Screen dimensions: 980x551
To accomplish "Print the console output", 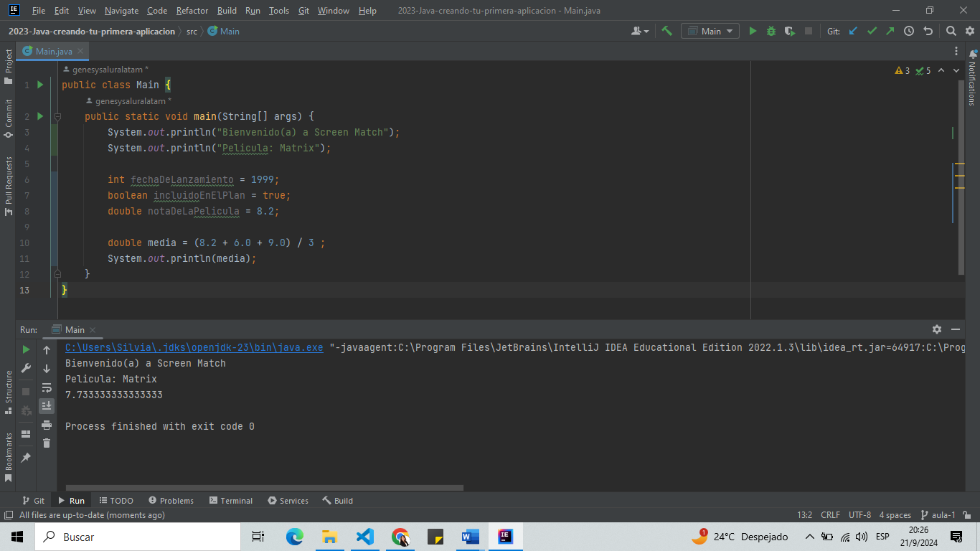I will pos(47,425).
